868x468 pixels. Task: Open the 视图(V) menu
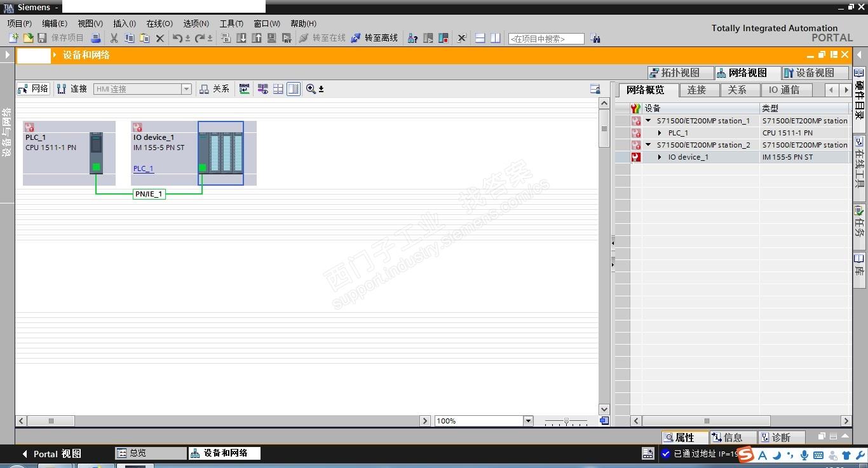pyautogui.click(x=90, y=24)
